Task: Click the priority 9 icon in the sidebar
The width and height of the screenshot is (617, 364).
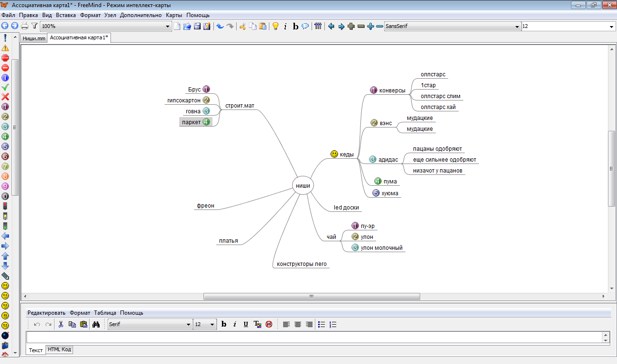Action: 5,186
